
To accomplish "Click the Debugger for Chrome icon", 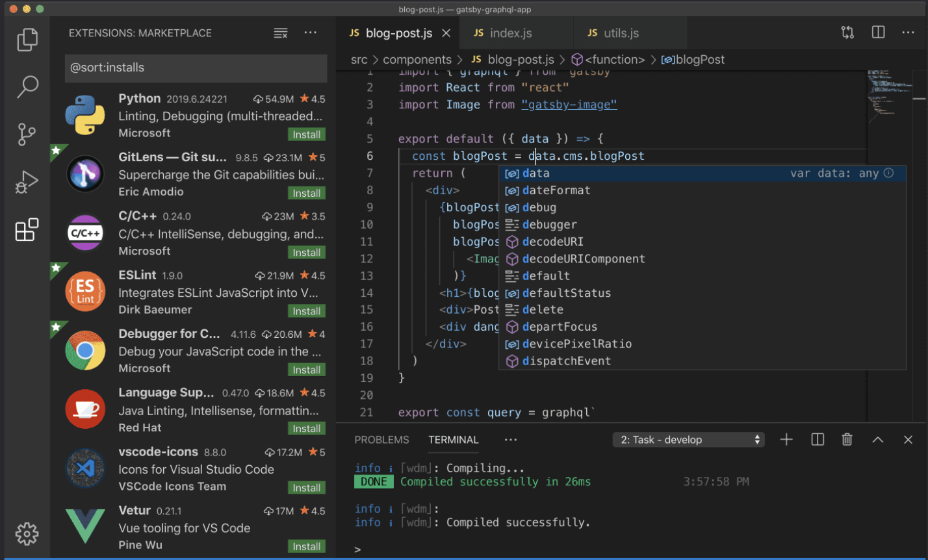I will (85, 350).
